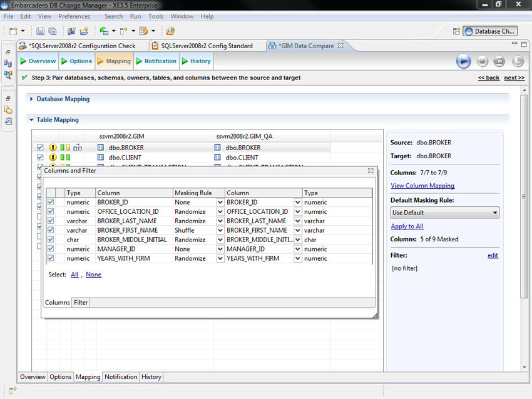This screenshot has width=532, height=399.
Task: Run the job with the blue play button
Action: point(463,61)
